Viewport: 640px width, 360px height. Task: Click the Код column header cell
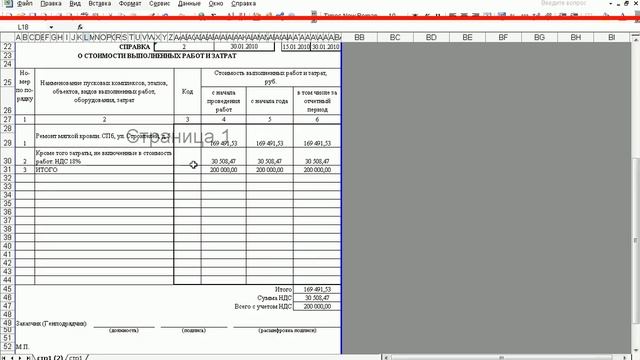tap(187, 91)
